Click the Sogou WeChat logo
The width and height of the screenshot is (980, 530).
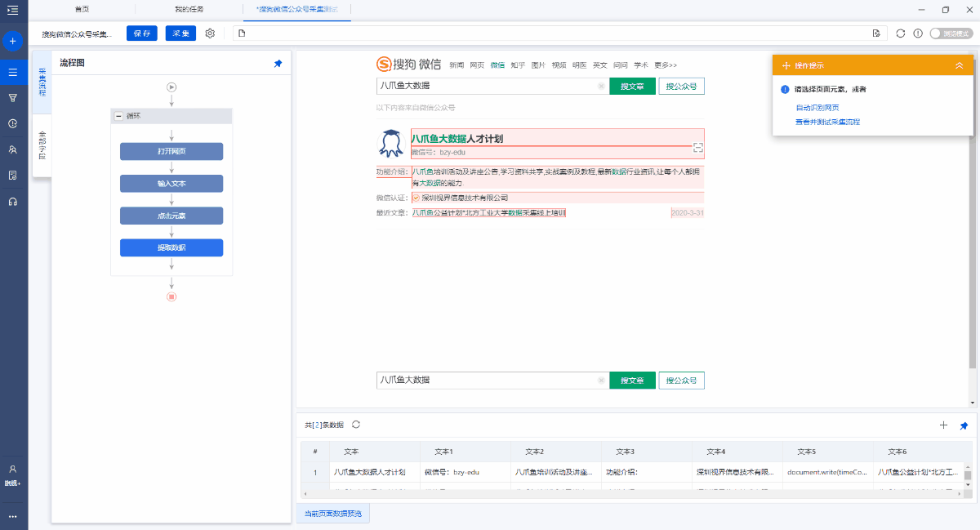point(408,65)
